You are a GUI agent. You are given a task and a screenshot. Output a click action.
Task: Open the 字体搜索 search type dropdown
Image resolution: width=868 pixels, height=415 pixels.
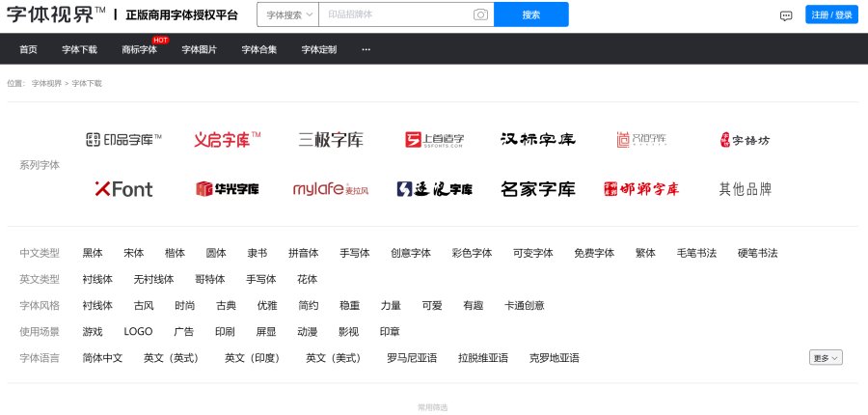(x=287, y=15)
